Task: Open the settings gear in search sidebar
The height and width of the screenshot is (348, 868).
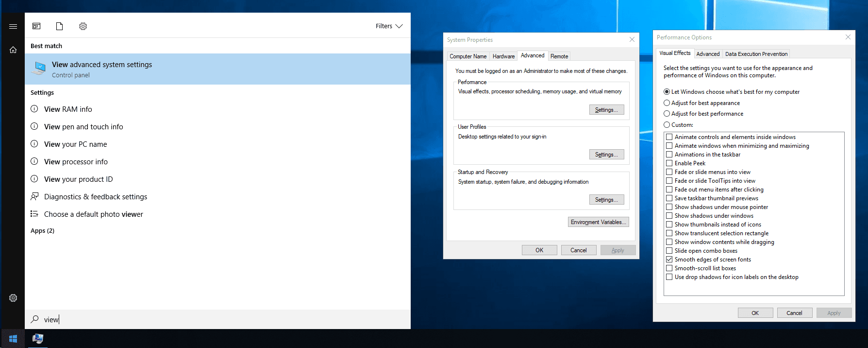Action: (x=13, y=298)
